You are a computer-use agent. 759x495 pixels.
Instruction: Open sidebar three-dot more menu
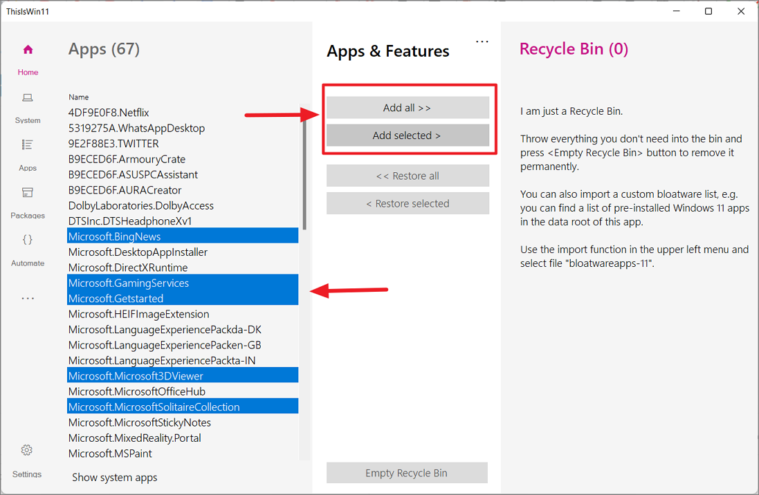click(x=28, y=299)
